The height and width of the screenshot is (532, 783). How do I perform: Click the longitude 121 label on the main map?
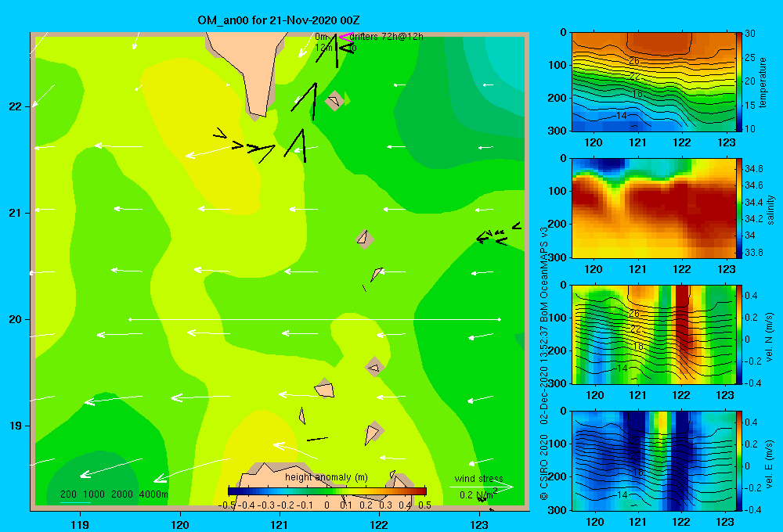(x=280, y=524)
